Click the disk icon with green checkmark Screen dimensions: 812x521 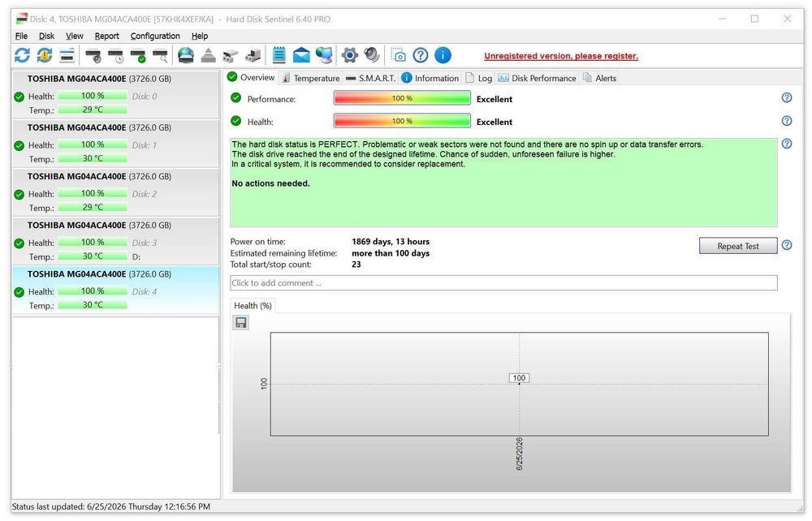point(138,55)
